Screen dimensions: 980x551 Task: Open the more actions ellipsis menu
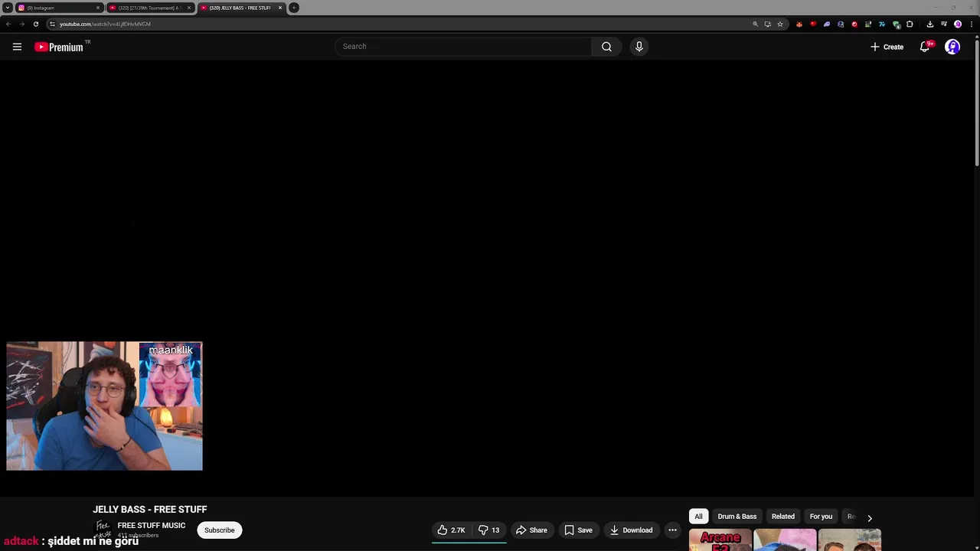coord(672,530)
